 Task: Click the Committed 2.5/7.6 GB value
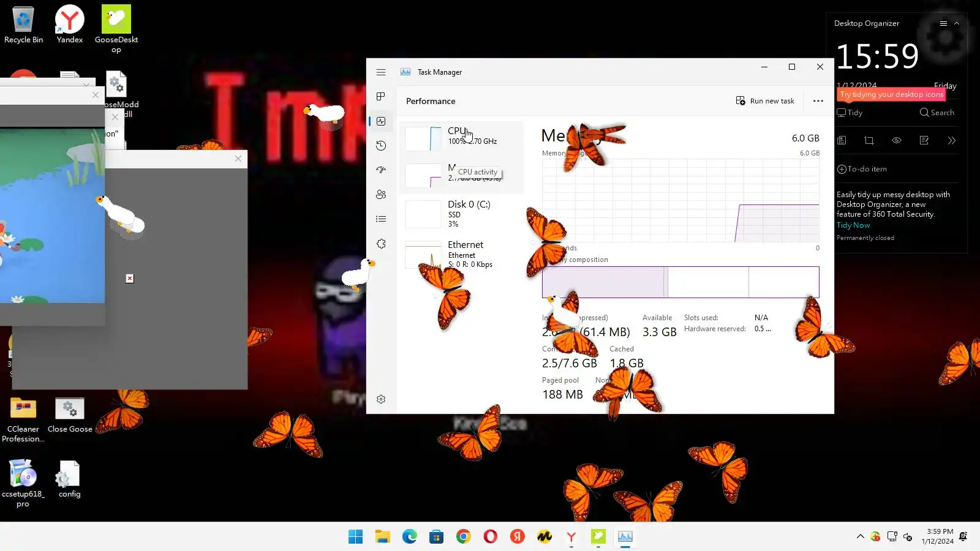569,363
